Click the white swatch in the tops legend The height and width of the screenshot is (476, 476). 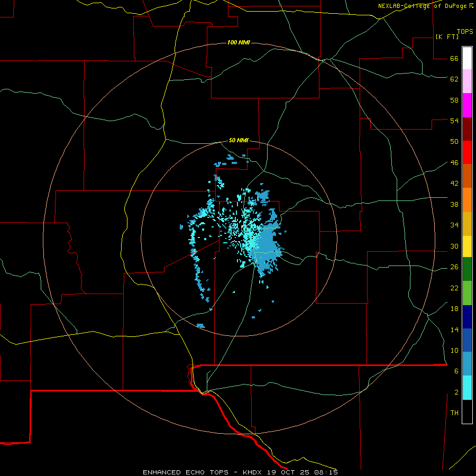pyautogui.click(x=467, y=58)
